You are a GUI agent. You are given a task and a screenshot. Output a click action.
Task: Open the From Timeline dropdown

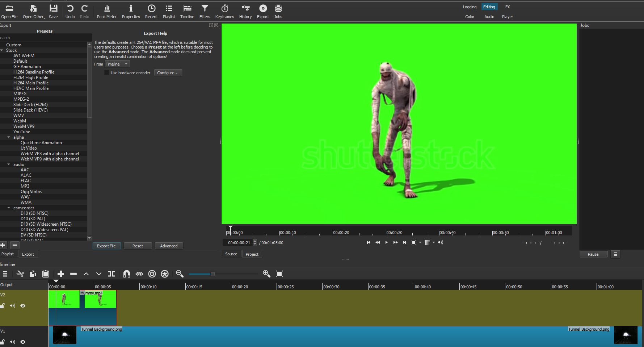117,64
